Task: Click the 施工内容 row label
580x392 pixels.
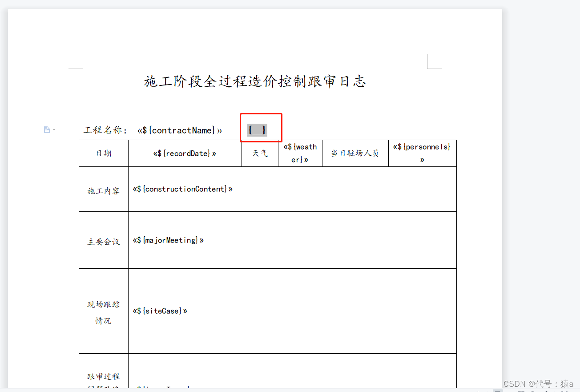Action: point(104,191)
